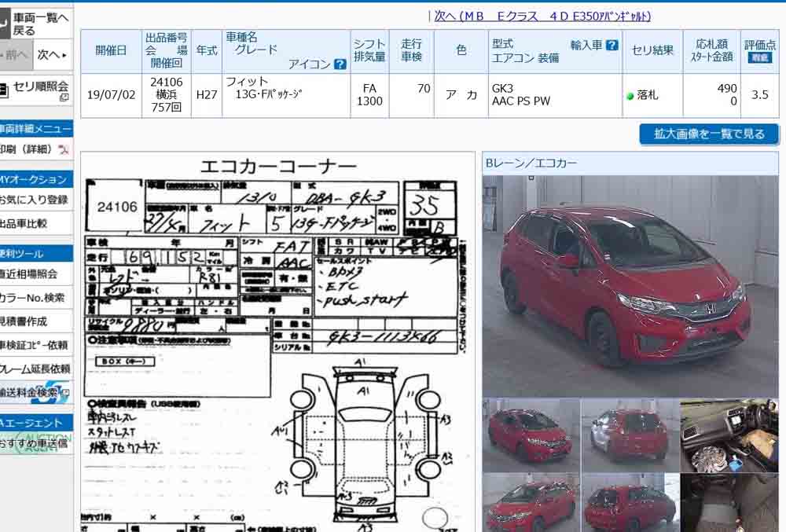This screenshot has width=786, height=532.
Task: Open the interior dashboard thumbnail
Action: pyautogui.click(x=729, y=435)
